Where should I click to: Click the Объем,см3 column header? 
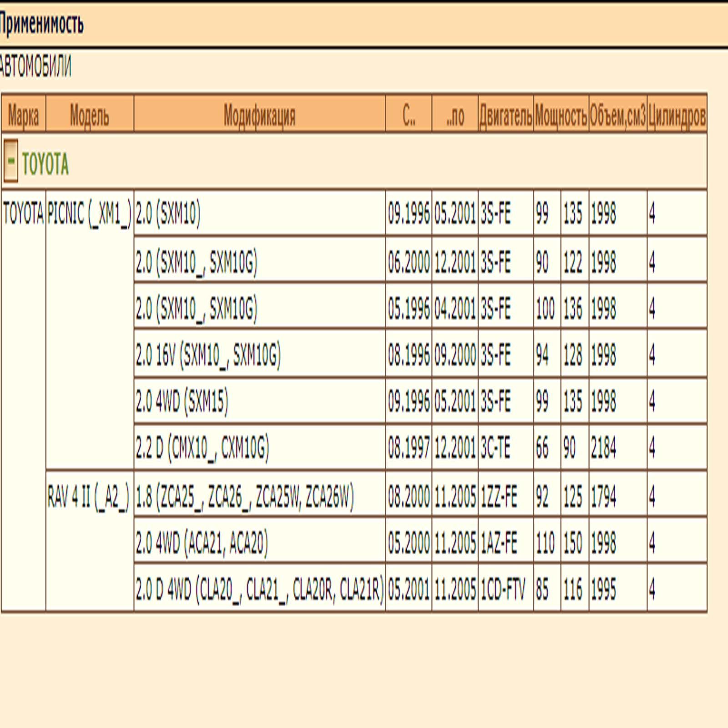618,114
